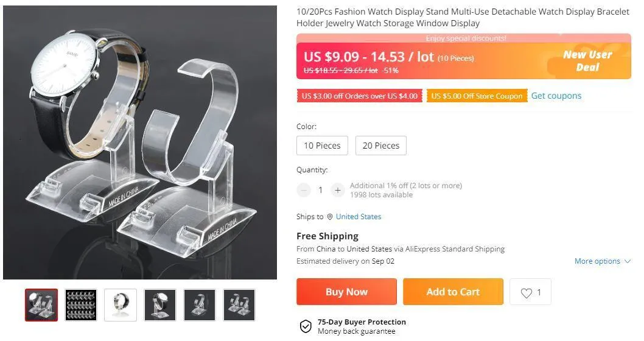
Task: Click the Buy Now button
Action: click(x=346, y=292)
